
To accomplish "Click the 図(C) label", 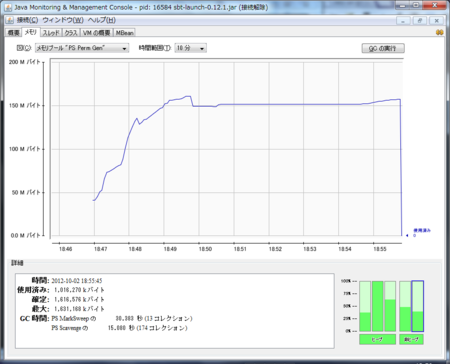I will (x=24, y=48).
